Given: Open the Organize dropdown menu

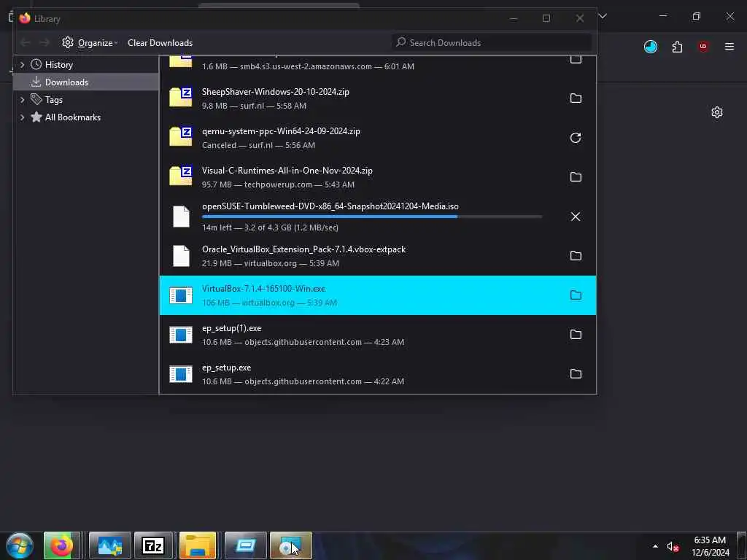Looking at the screenshot, I should (x=90, y=43).
